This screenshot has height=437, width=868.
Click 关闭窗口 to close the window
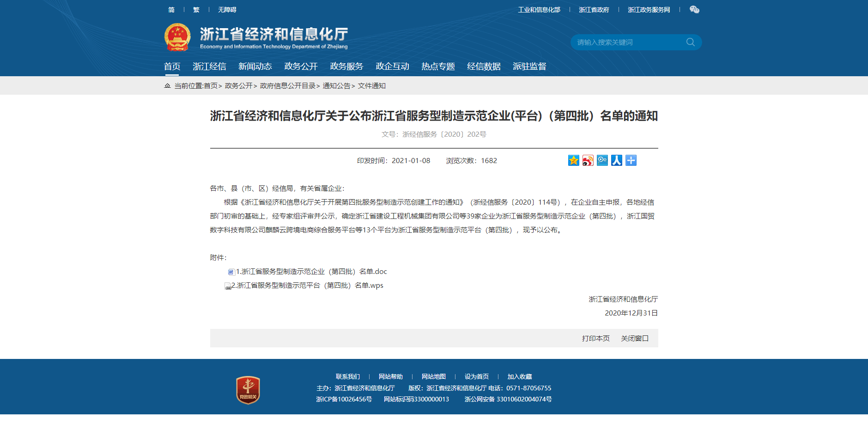coord(635,338)
